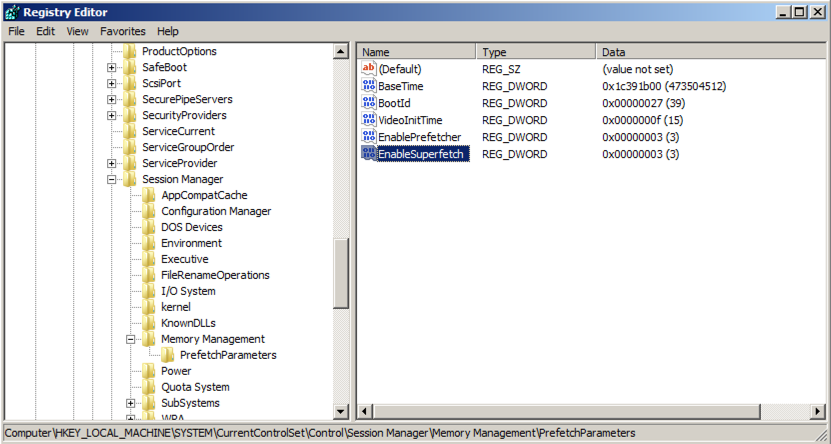The image size is (831, 444).
Task: Click the DWORD icon beside EnableSuperfetch
Action: pyautogui.click(x=368, y=154)
